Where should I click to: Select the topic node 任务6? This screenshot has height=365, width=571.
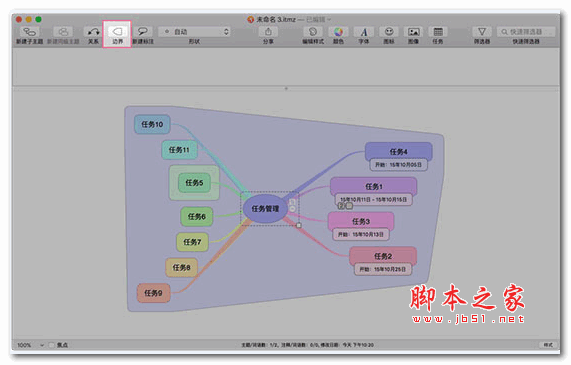[x=197, y=216]
